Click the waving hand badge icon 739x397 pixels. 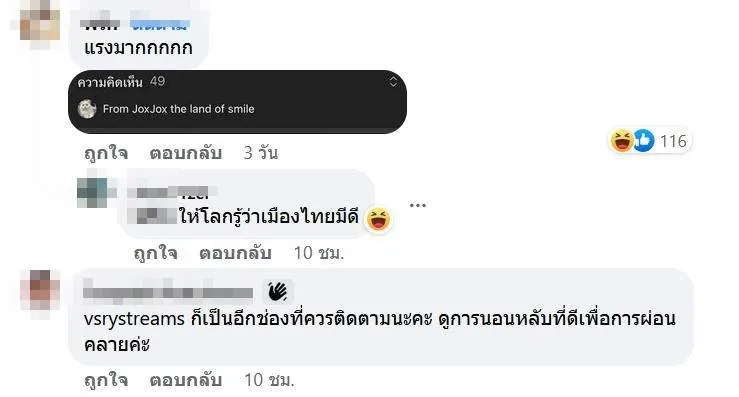pyautogui.click(x=278, y=291)
